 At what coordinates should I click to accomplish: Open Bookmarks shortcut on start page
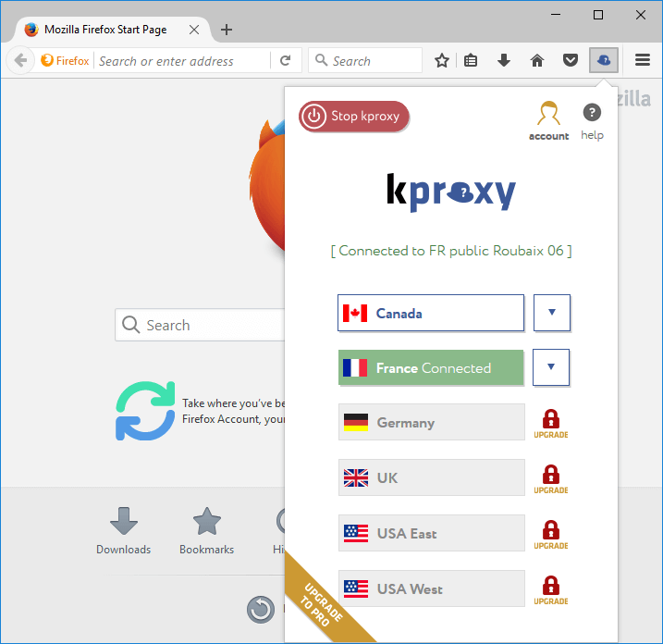click(206, 530)
